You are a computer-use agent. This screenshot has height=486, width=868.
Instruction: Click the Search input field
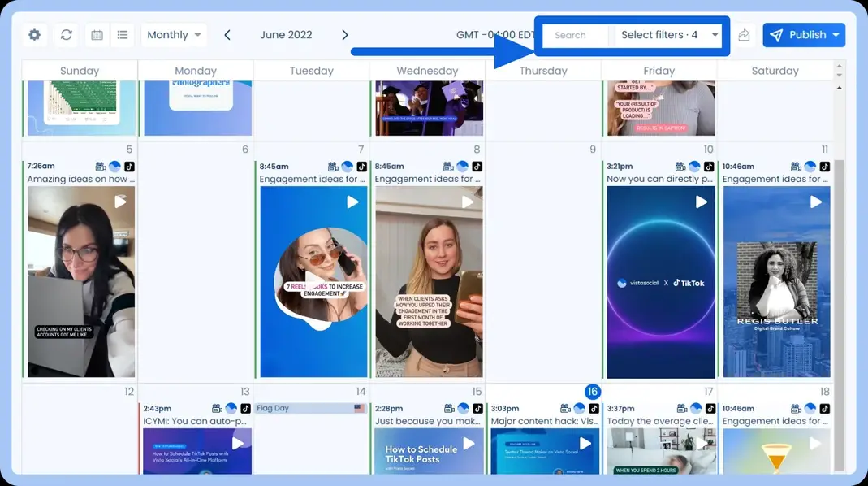(x=576, y=35)
